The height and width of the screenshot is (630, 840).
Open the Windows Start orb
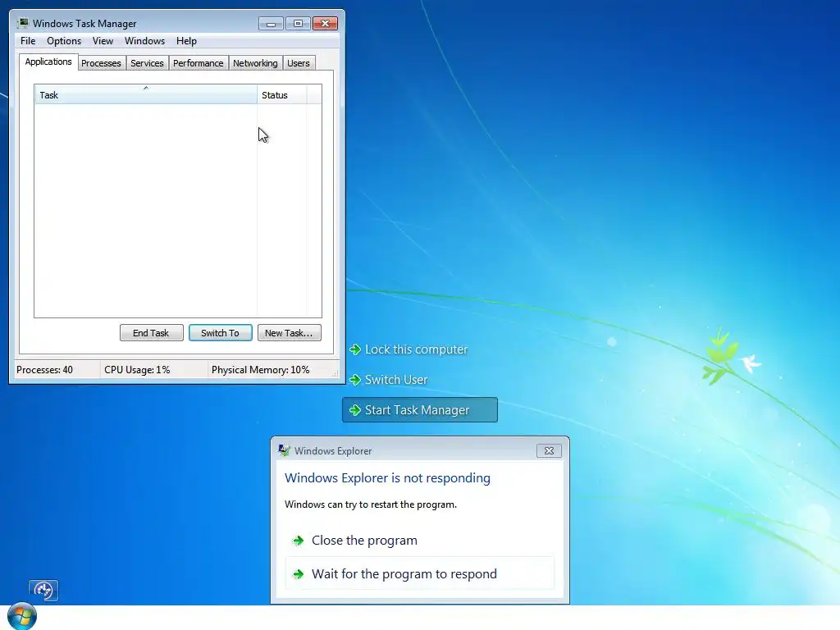(x=22, y=616)
